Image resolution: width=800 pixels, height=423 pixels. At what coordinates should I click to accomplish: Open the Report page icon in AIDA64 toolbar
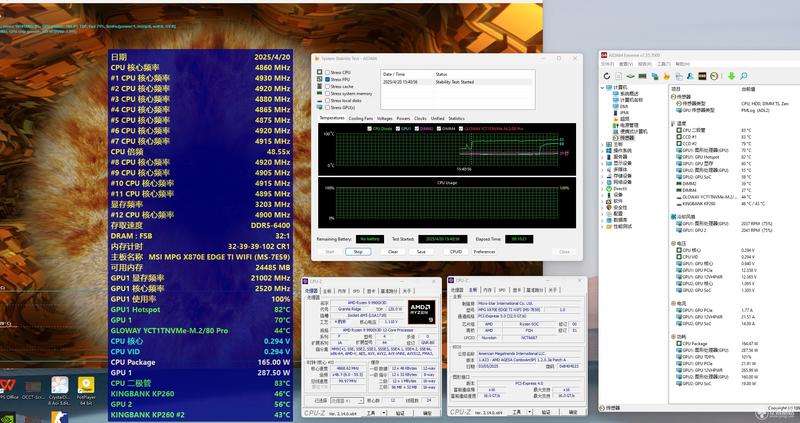point(618,76)
